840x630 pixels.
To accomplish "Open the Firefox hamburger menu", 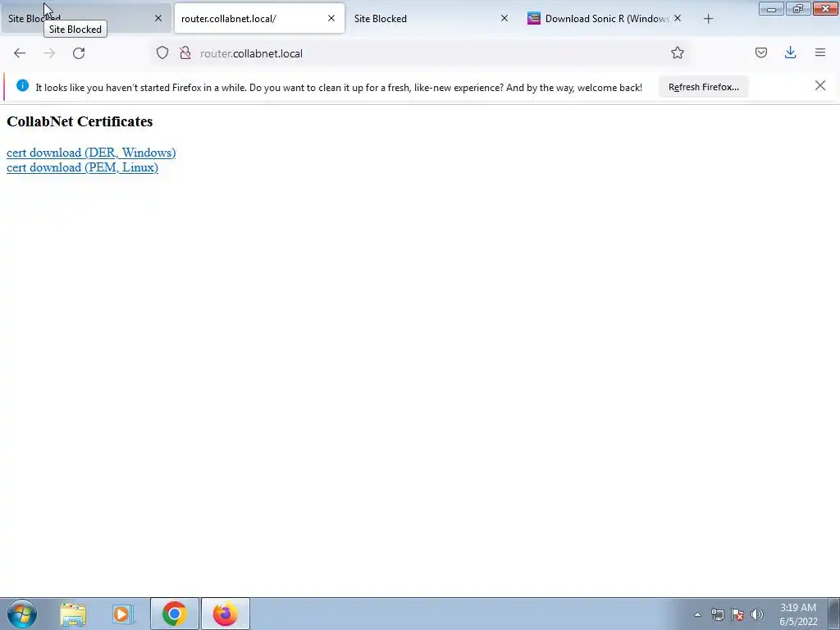I will pyautogui.click(x=819, y=52).
